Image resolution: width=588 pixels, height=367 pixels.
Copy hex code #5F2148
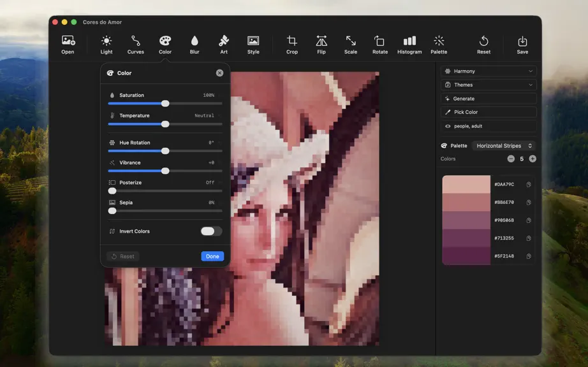coord(529,256)
